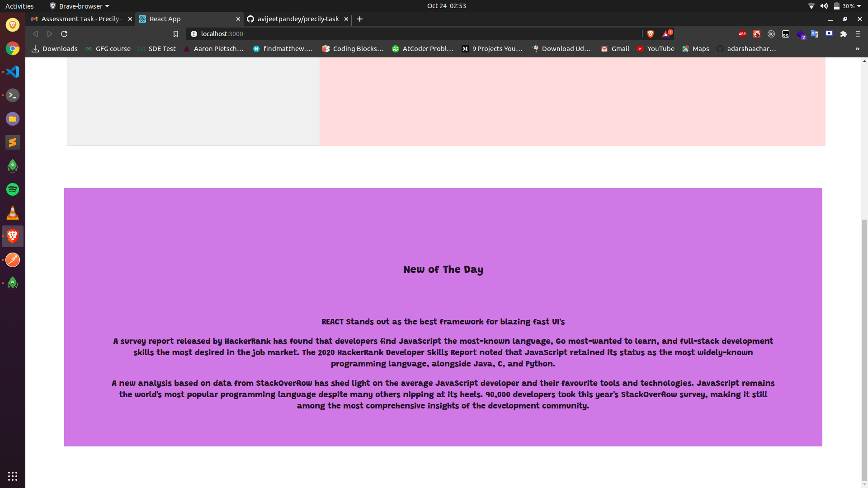Click the Brave Rewards triangle icon
Image resolution: width=868 pixels, height=488 pixels.
[666, 34]
